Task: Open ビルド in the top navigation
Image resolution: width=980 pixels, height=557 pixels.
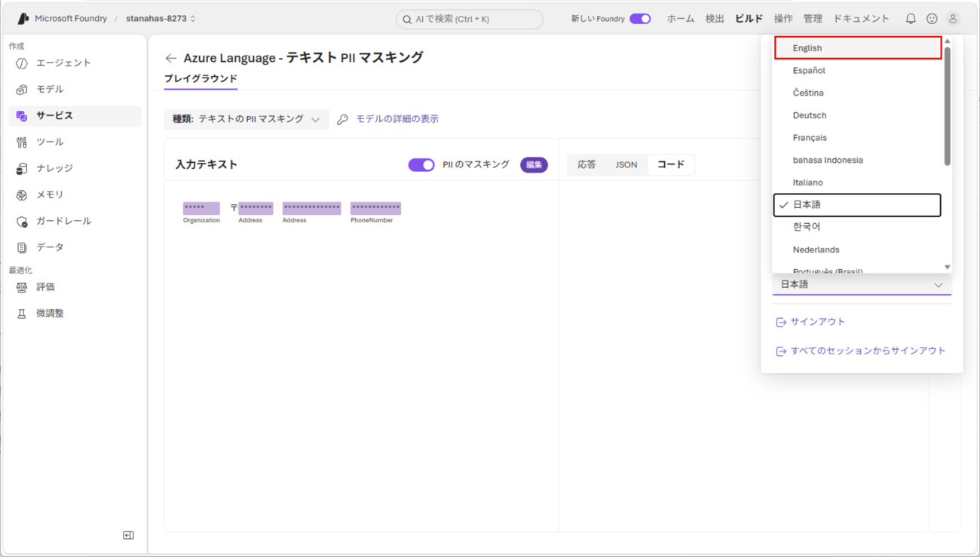Action: [x=749, y=19]
